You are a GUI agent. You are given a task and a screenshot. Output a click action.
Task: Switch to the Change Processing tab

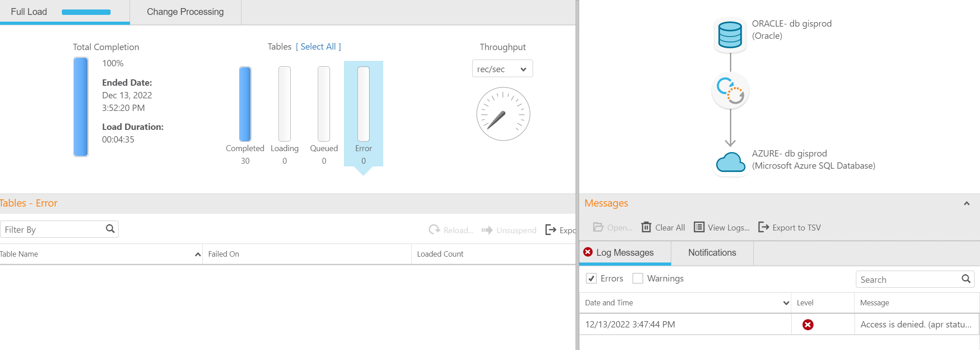[185, 12]
